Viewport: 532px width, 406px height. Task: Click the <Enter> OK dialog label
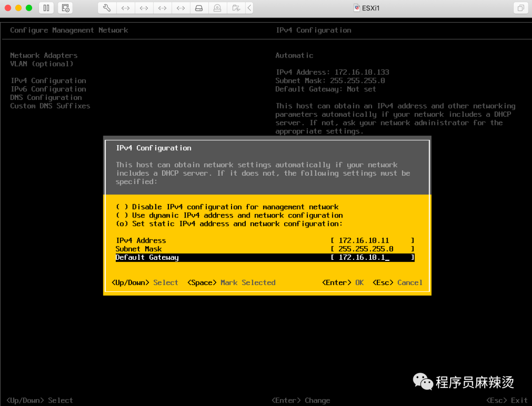coord(343,282)
